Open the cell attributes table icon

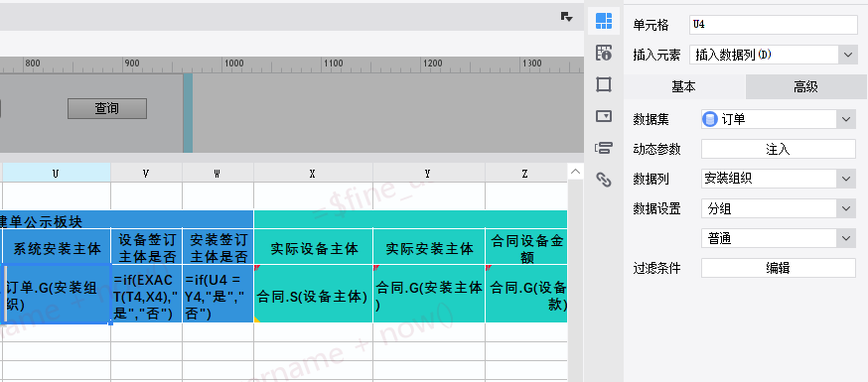[x=604, y=53]
